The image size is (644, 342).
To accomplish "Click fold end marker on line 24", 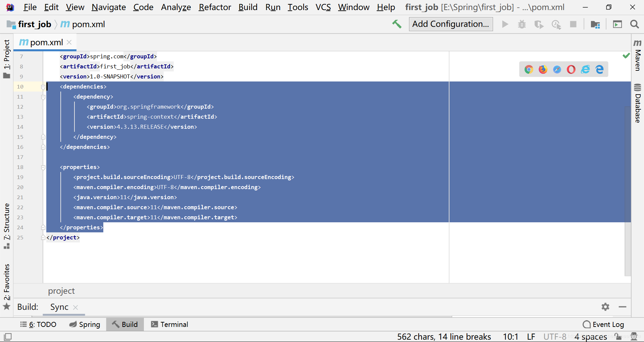I will [x=43, y=227].
